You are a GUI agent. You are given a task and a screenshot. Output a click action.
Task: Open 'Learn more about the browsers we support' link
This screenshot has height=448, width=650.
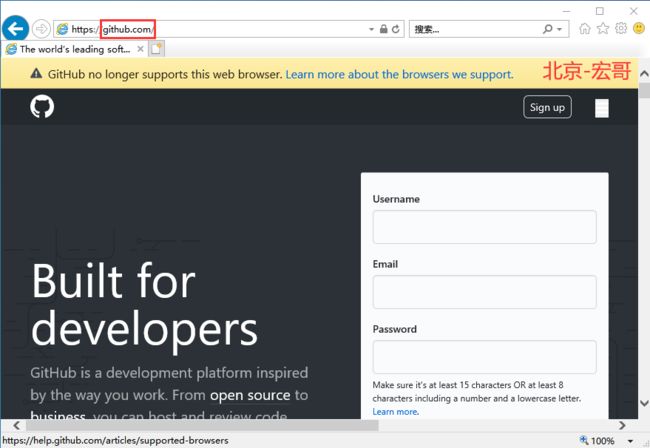pos(399,74)
